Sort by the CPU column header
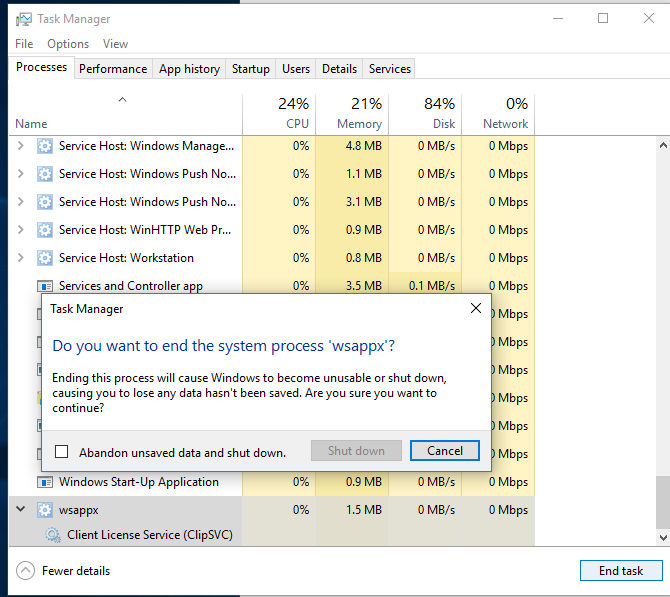670x597 pixels. pos(279,114)
